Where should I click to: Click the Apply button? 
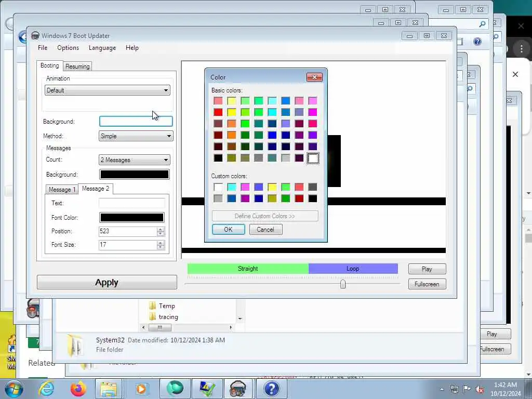(107, 282)
